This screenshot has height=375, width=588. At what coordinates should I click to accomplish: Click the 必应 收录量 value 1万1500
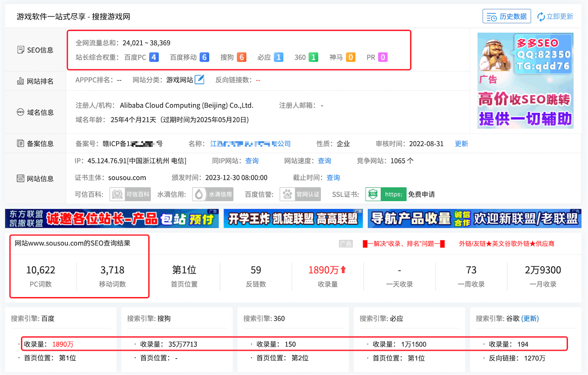414,344
